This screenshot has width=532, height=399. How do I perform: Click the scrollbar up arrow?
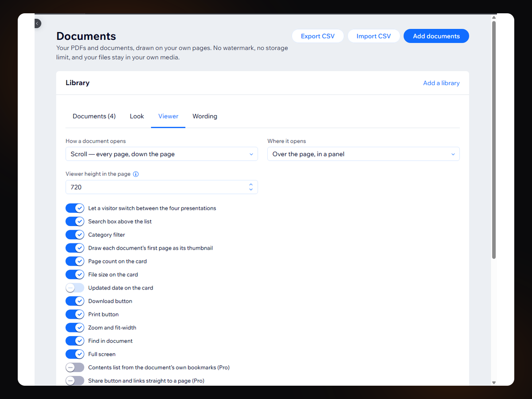coord(494,17)
